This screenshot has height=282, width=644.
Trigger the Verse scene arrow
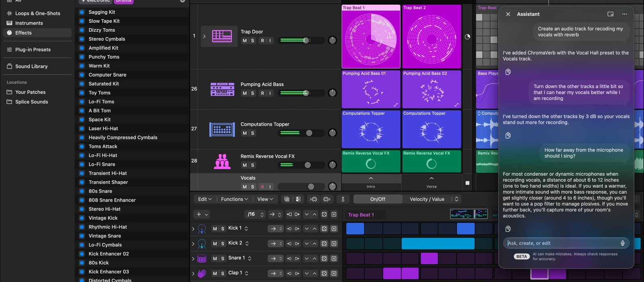click(x=431, y=178)
